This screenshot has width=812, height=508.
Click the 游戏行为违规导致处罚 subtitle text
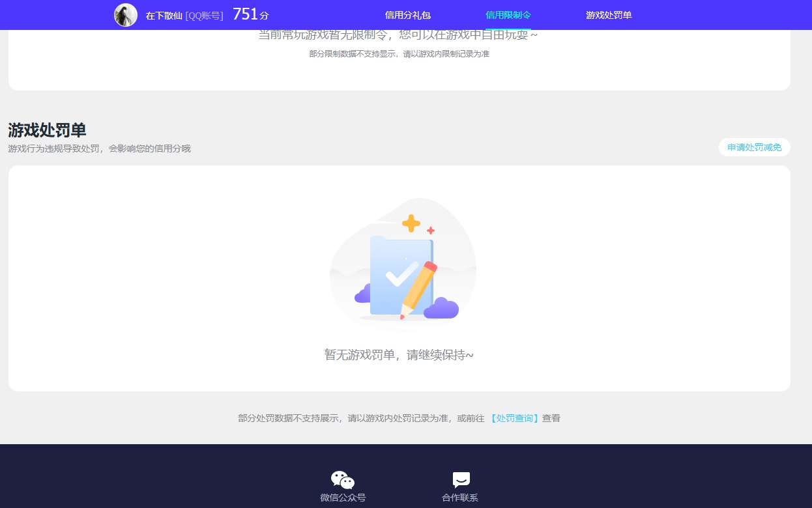(99, 148)
